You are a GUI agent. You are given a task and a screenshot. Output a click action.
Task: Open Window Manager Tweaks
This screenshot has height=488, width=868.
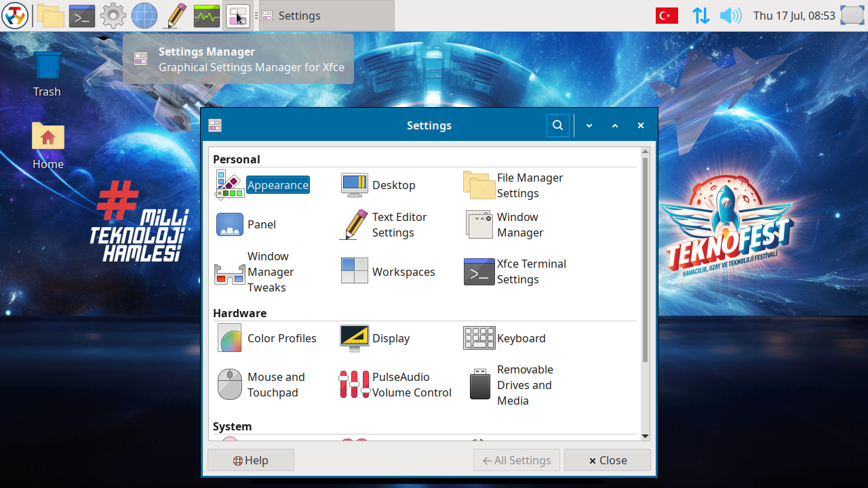pyautogui.click(x=255, y=272)
